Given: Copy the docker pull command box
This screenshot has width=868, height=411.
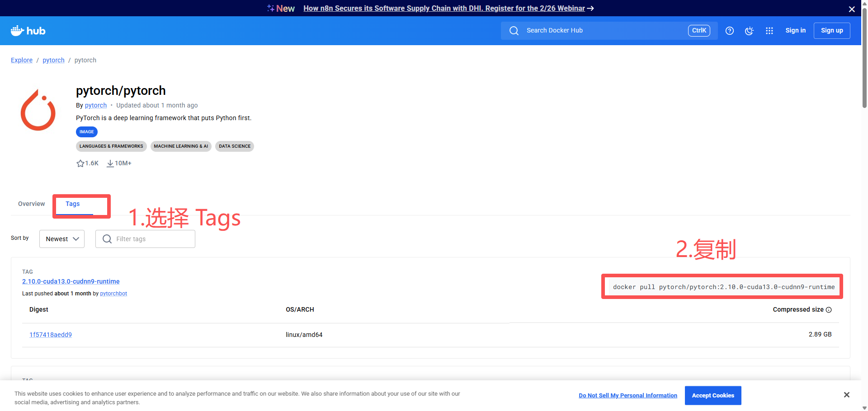Looking at the screenshot, I should [723, 287].
